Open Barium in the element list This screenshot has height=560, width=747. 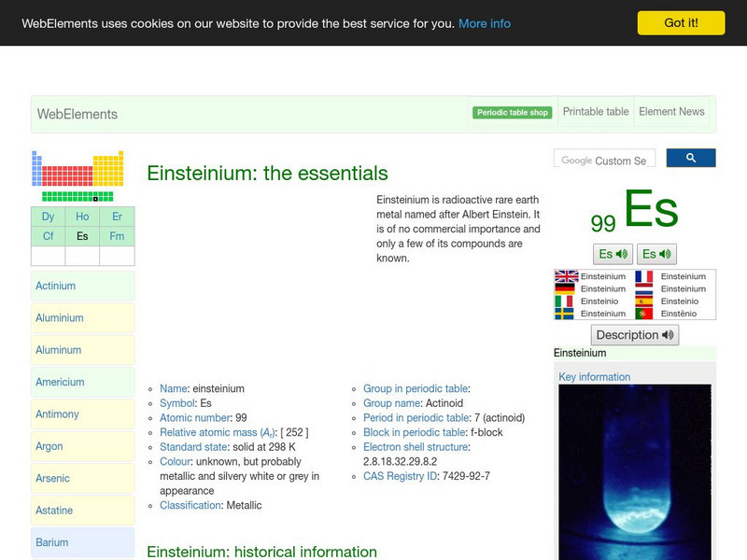click(83, 542)
